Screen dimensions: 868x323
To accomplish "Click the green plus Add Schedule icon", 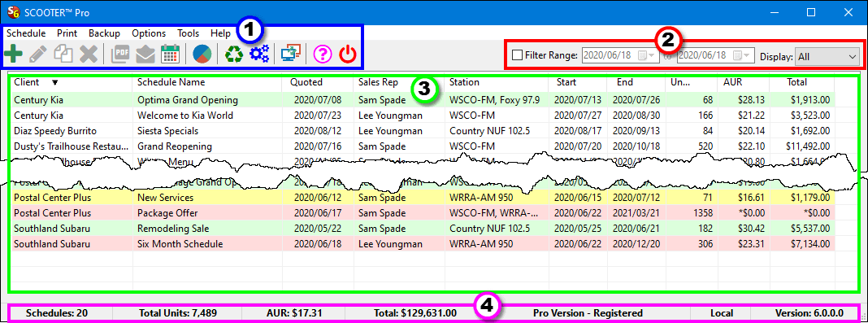I will (x=13, y=55).
